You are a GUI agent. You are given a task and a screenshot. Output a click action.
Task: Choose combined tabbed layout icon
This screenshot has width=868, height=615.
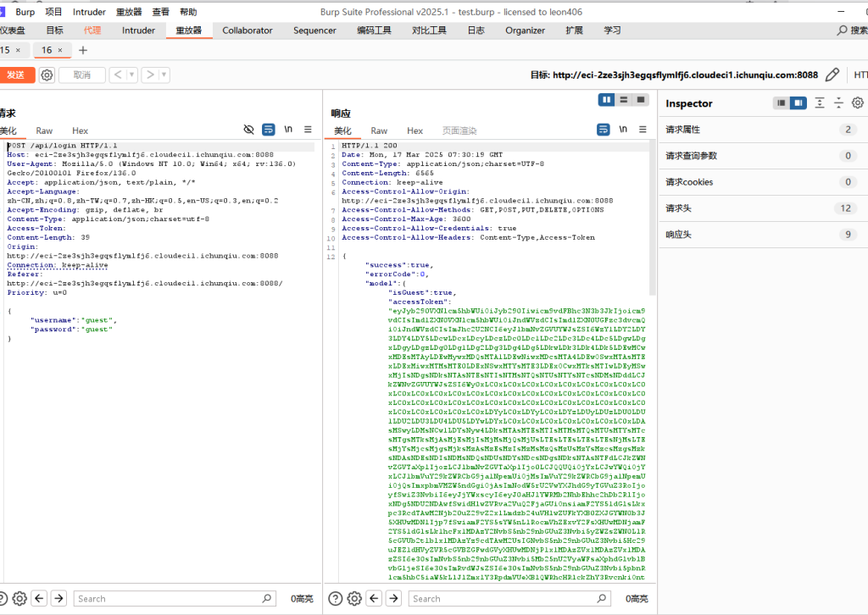641,100
